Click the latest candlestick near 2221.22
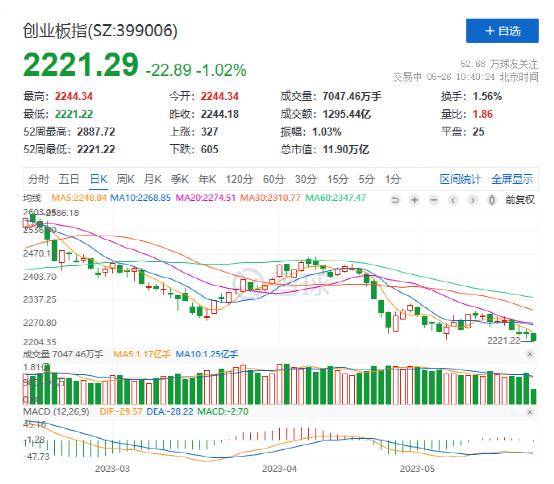Screen dimensions: 554x484 534,337
